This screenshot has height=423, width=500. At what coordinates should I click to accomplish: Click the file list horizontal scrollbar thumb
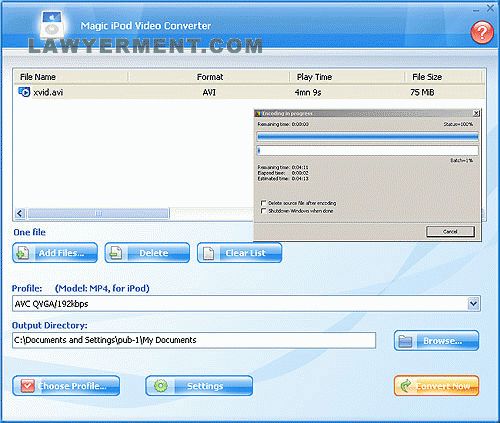click(98, 213)
